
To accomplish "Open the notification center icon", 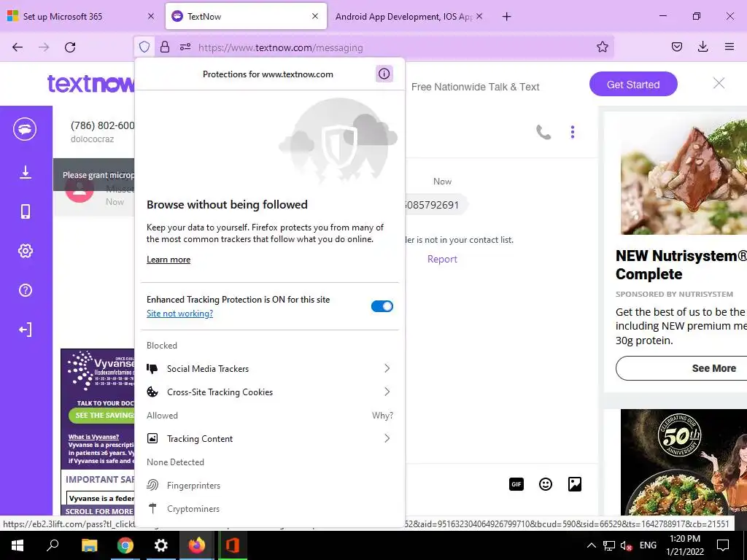I will (723, 545).
